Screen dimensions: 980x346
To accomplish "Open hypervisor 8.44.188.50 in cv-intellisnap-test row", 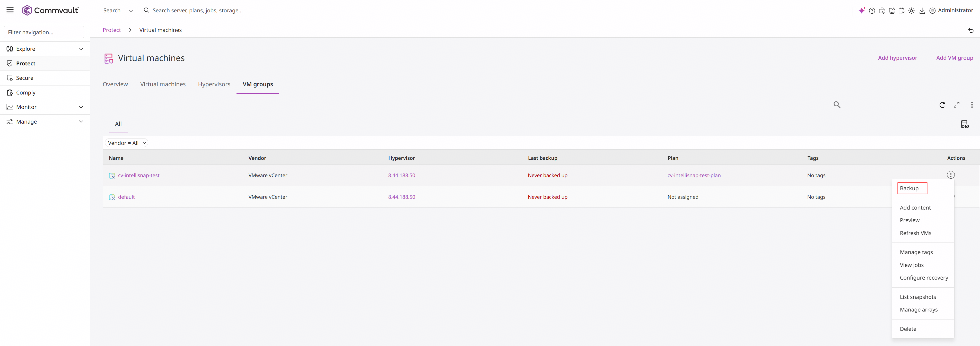I will pyautogui.click(x=402, y=176).
